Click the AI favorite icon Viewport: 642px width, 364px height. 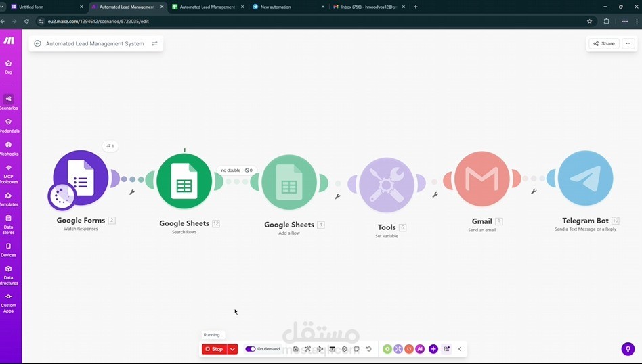pyautogui.click(x=420, y=349)
